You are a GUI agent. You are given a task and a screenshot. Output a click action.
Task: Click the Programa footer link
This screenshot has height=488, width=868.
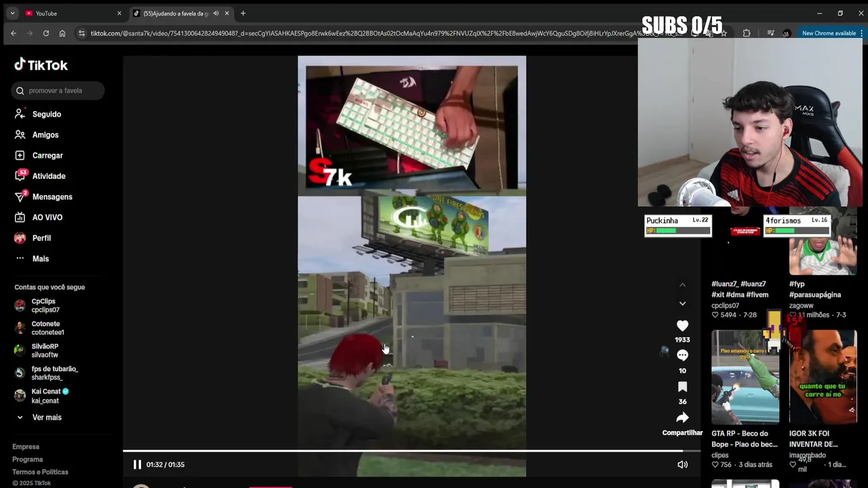click(x=27, y=460)
